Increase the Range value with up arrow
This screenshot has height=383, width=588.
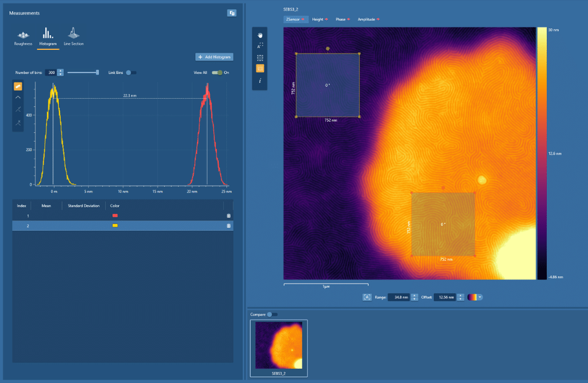point(415,295)
